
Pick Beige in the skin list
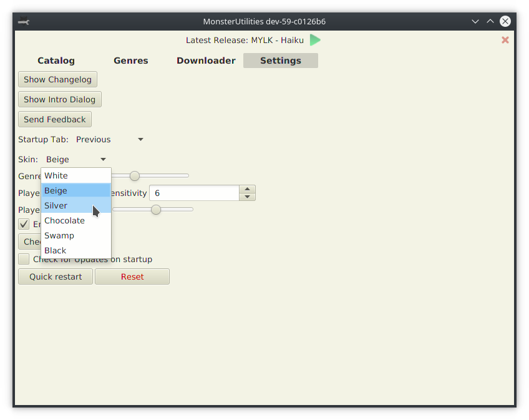(76, 190)
